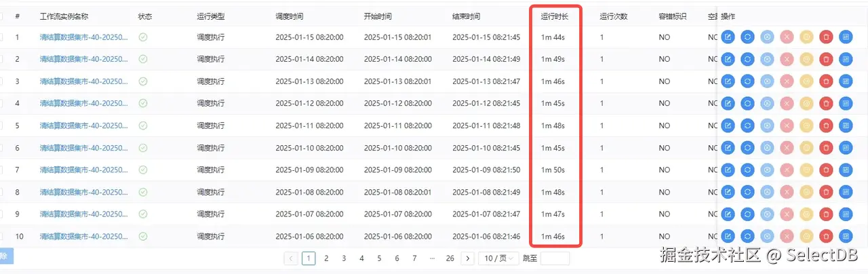Click the 工作流实例名称 column header
The height and width of the screenshot is (274, 868).
(x=64, y=16)
